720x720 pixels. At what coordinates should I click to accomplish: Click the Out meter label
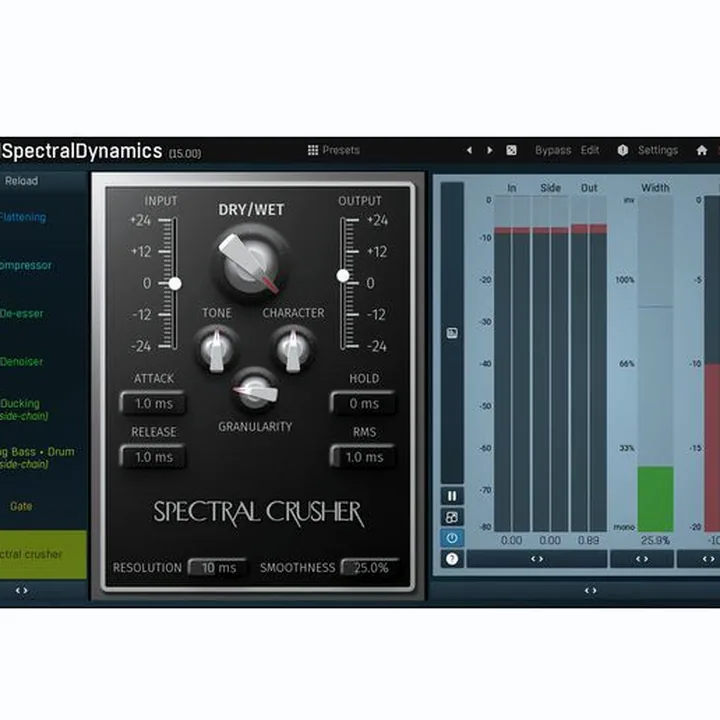pos(589,188)
